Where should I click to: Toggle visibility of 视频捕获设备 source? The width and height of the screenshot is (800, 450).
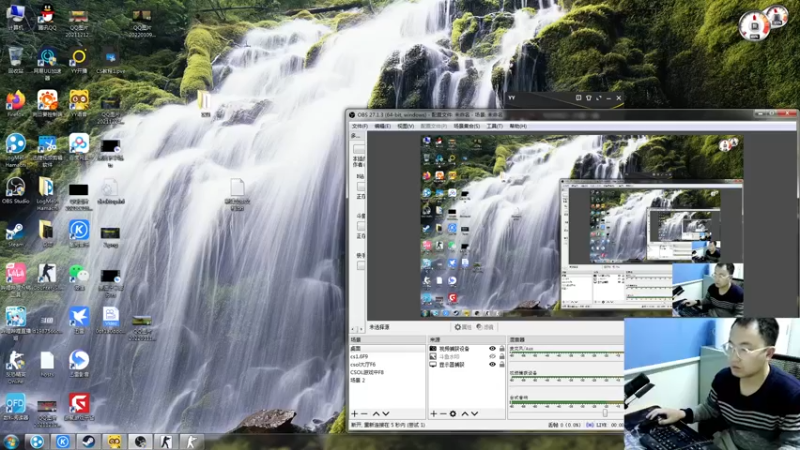[492, 349]
